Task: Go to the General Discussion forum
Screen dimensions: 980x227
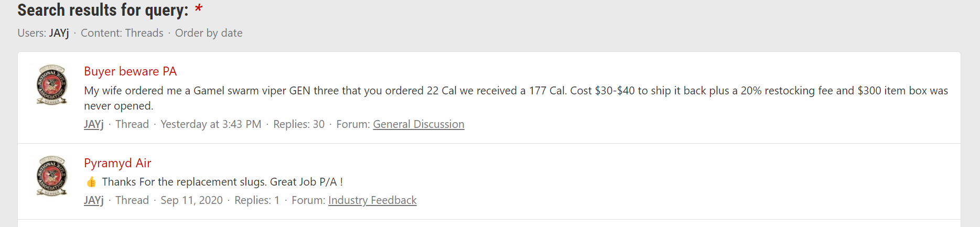Action: point(418,124)
